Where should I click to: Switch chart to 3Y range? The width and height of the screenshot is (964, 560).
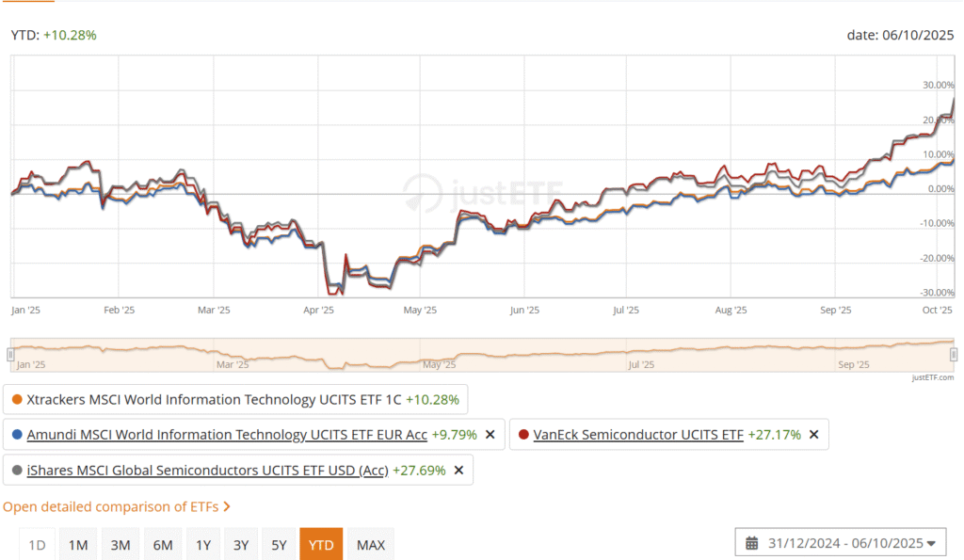pos(241,545)
